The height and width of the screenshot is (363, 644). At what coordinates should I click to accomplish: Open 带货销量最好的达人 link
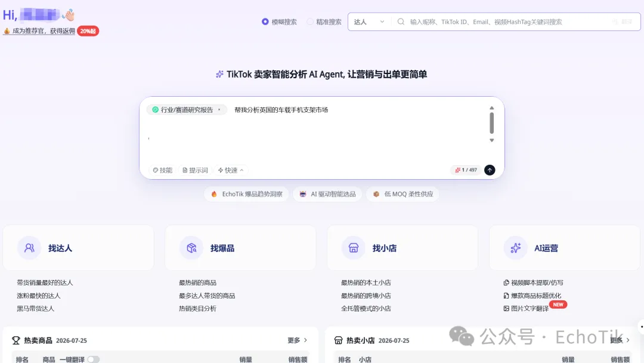(x=45, y=283)
